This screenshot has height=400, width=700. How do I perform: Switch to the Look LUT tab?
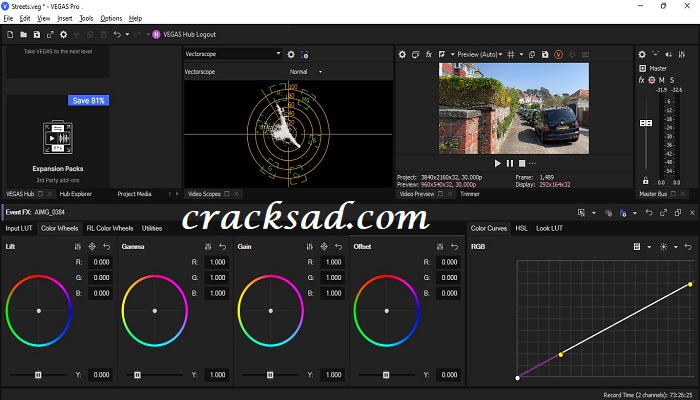point(549,228)
